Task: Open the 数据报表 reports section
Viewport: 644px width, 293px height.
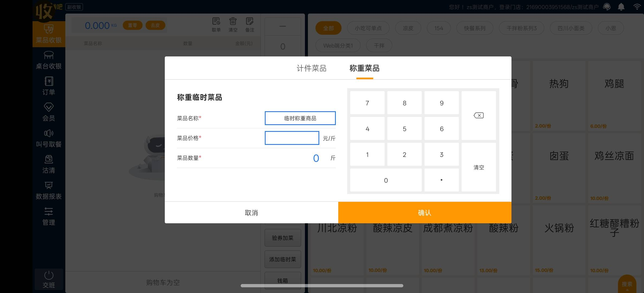Action: click(49, 190)
